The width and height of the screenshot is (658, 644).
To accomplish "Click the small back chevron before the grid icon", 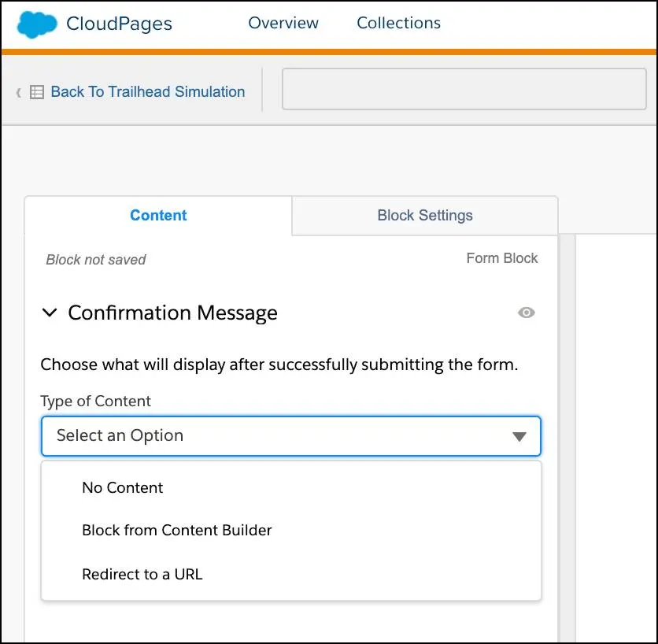I will click(19, 92).
